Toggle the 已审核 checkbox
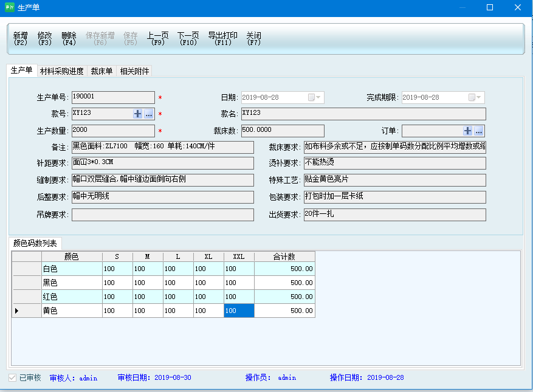This screenshot has height=392, width=533. 13,378
